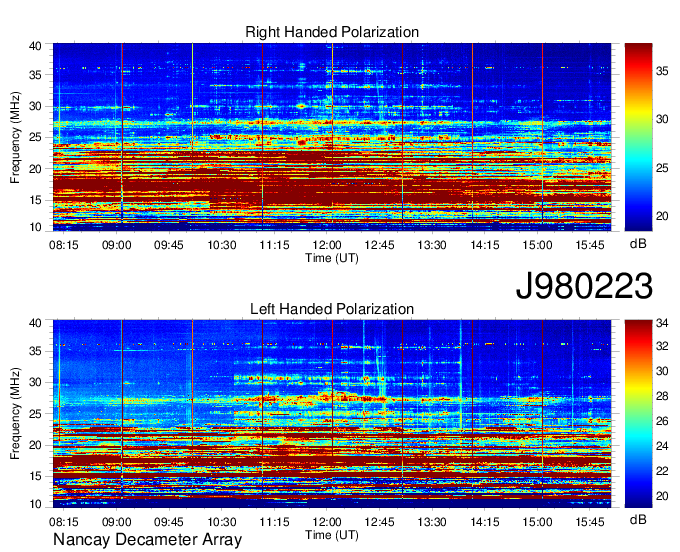Click the 10 MHz tick on Right Handed plot
The width and height of the screenshot is (680, 552).
pyautogui.click(x=35, y=227)
